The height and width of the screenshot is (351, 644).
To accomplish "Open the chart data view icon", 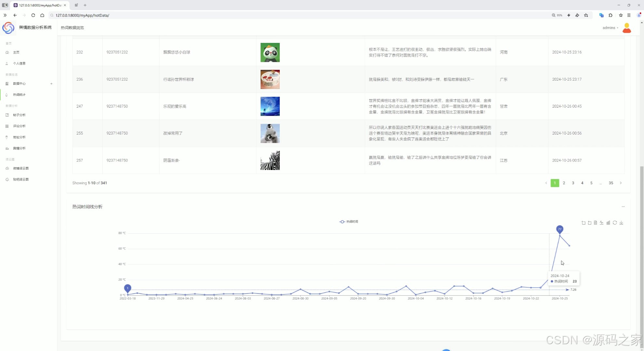I will coord(596,223).
